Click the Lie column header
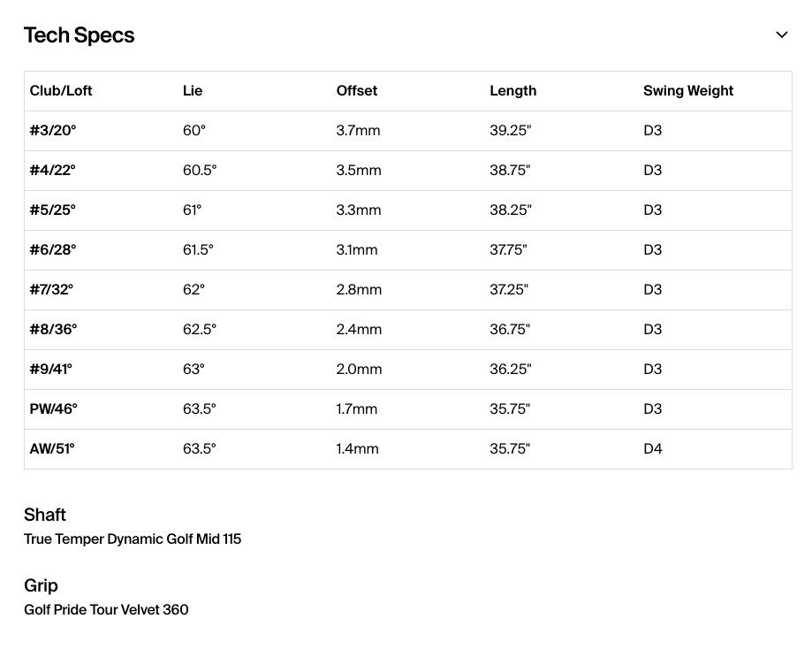 (x=193, y=91)
